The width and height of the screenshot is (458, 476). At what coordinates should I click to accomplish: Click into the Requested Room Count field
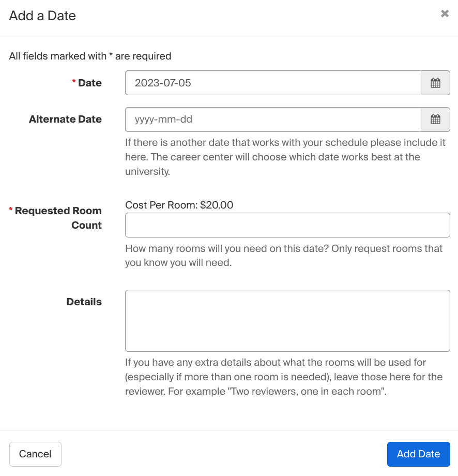click(287, 225)
